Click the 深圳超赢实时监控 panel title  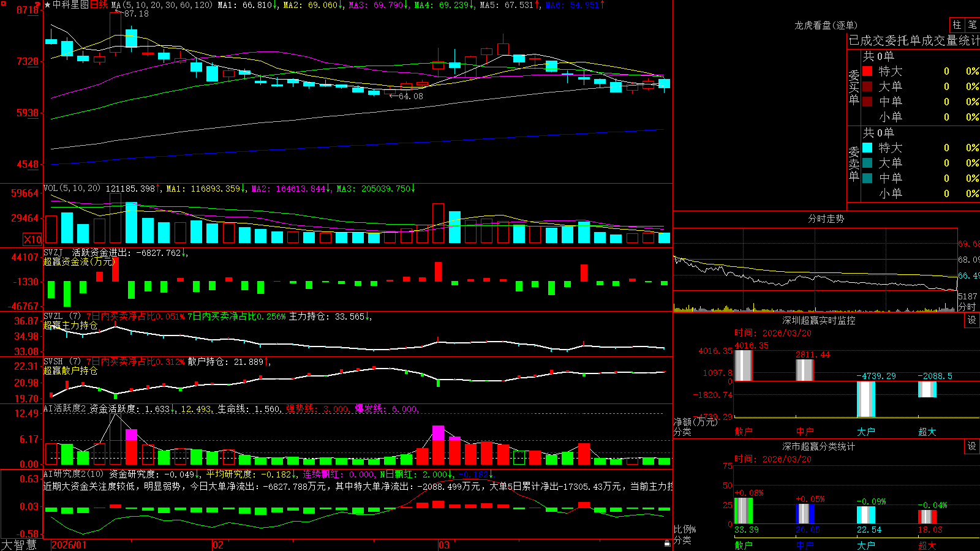tap(818, 320)
